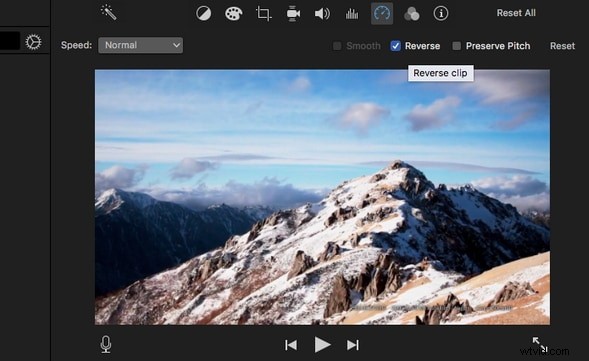This screenshot has width=589, height=361.
Task: Open clip filter and audio effects icon
Action: tap(412, 14)
